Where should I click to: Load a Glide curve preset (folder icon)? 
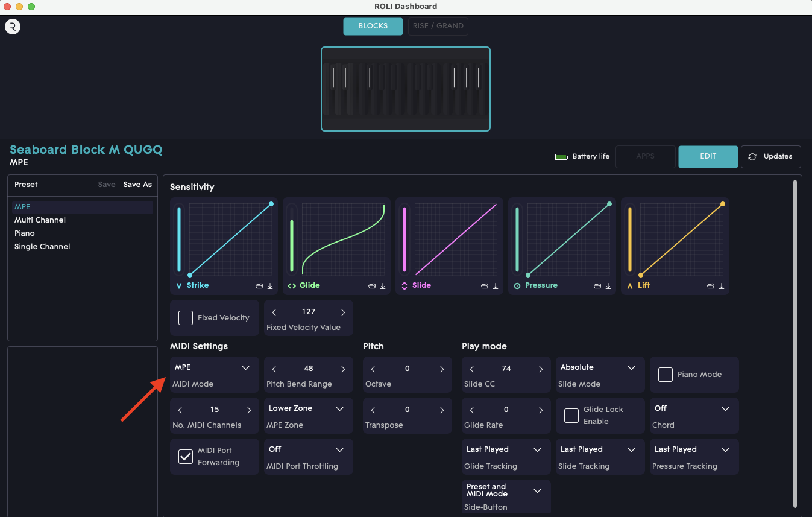pyautogui.click(x=373, y=286)
